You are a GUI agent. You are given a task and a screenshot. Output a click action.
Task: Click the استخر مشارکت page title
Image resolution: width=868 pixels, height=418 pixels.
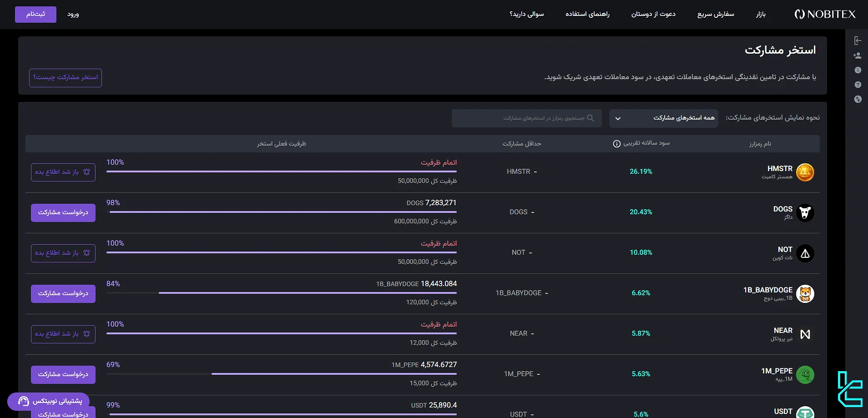(x=780, y=50)
